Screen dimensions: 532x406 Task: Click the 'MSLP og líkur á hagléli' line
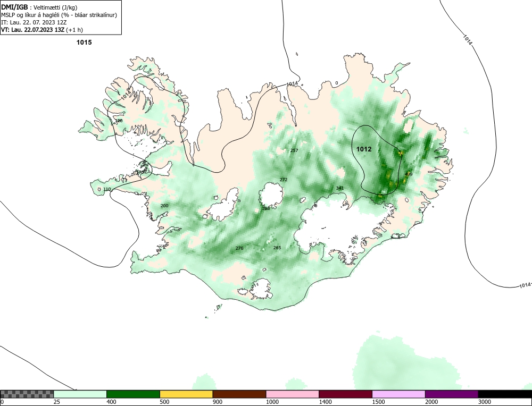click(59, 15)
